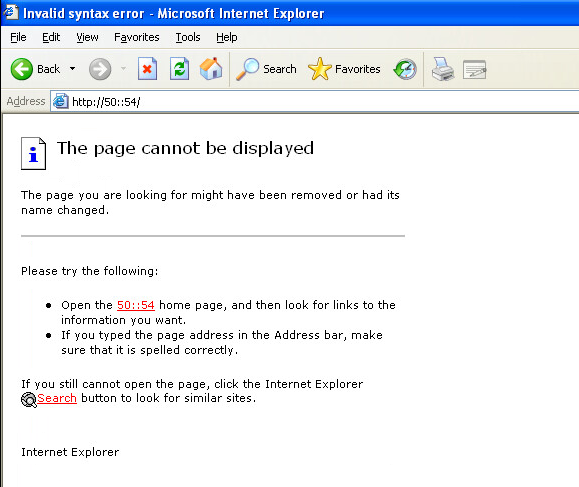Click the info document icon beside heading
This screenshot has width=579, height=487.
[33, 154]
